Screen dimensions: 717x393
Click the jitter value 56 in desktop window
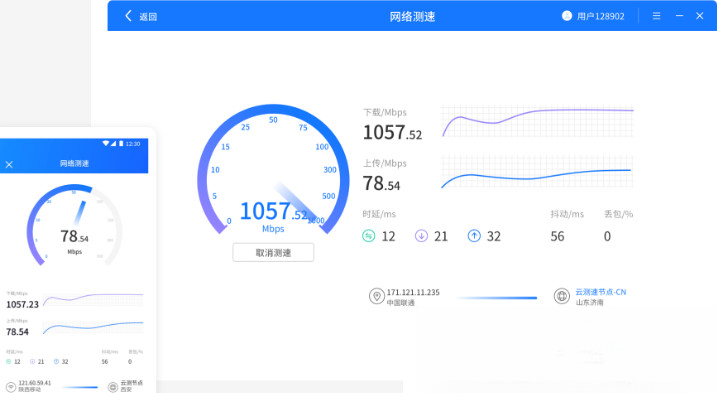(557, 236)
